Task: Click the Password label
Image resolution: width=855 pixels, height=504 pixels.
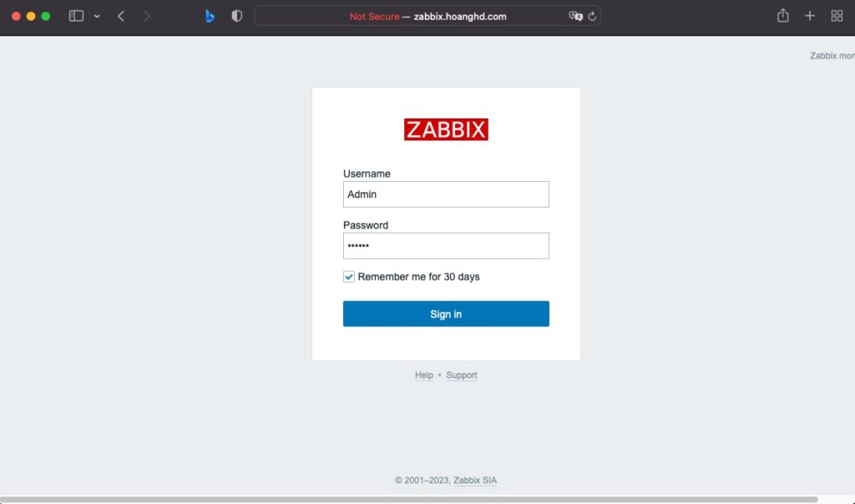Action: coord(366,225)
